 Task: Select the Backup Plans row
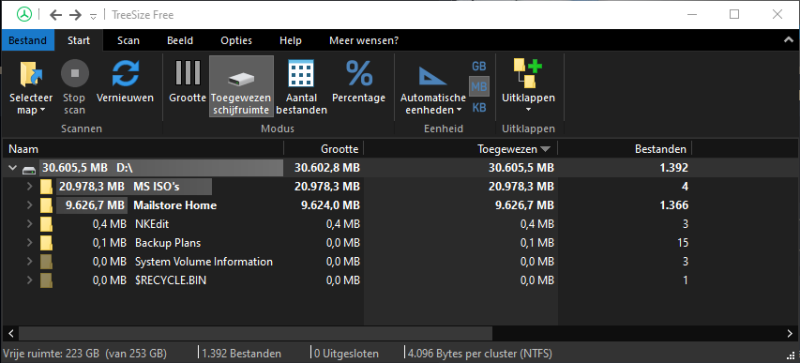[x=400, y=243]
